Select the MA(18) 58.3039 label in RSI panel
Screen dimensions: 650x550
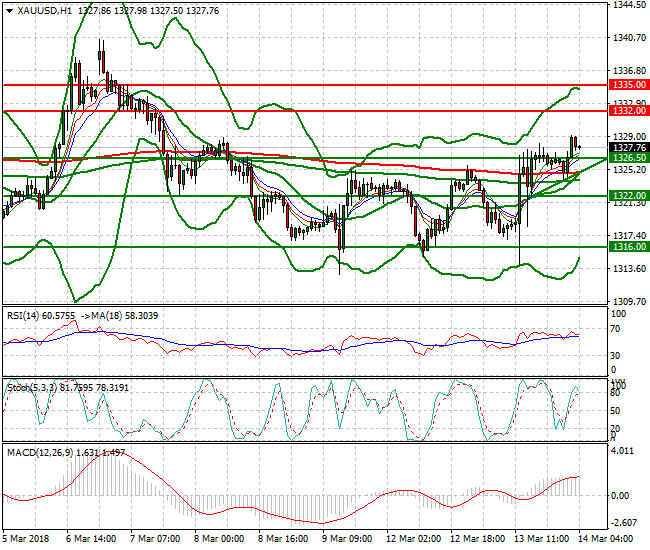tap(125, 316)
